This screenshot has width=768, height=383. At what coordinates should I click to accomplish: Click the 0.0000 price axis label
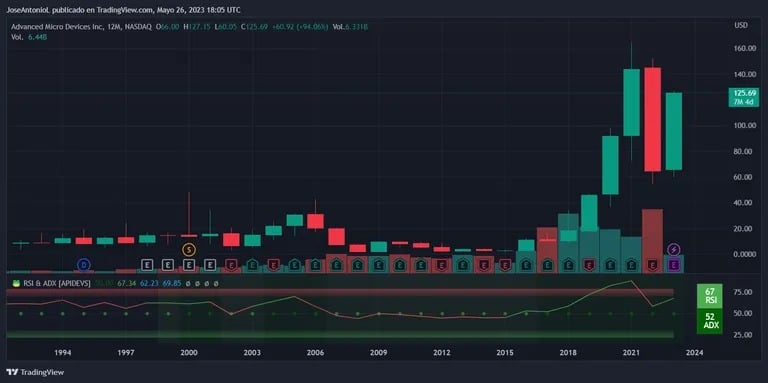pyautogui.click(x=744, y=254)
